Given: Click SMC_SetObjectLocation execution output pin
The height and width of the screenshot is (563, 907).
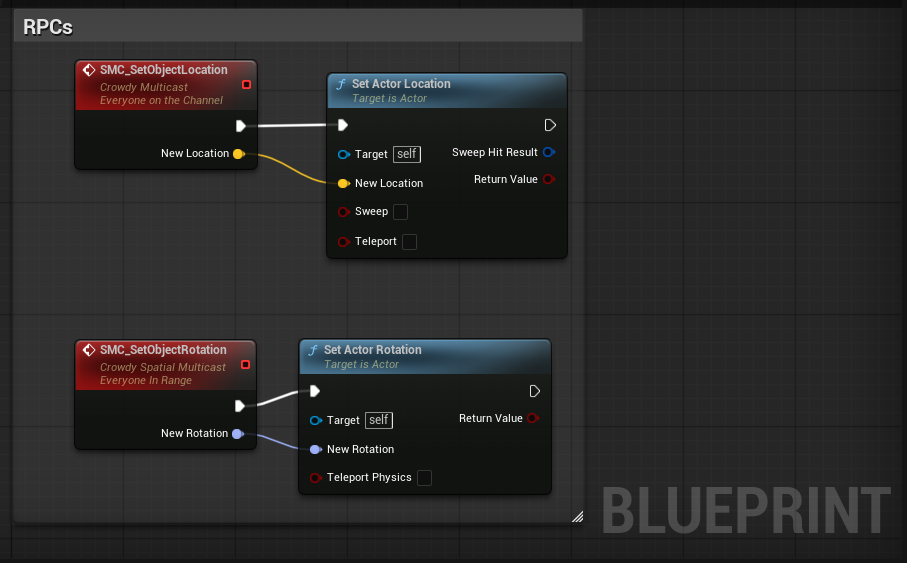Looking at the screenshot, I should [x=241, y=126].
